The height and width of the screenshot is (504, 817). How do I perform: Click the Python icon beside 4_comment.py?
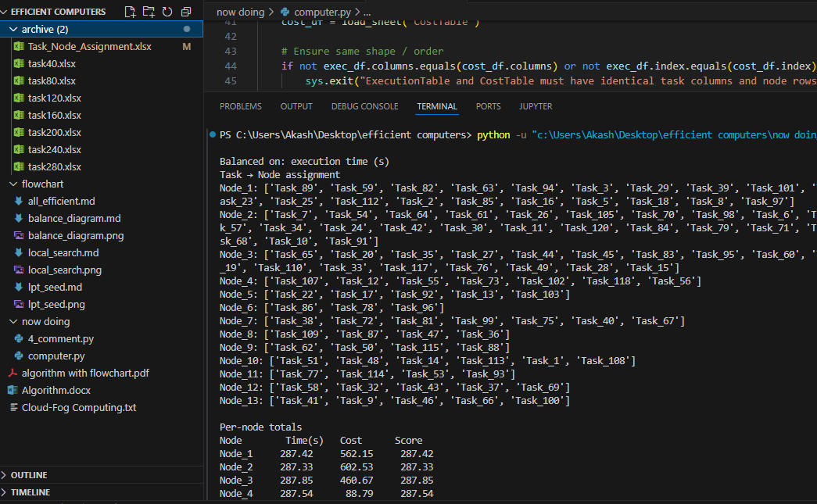click(20, 339)
